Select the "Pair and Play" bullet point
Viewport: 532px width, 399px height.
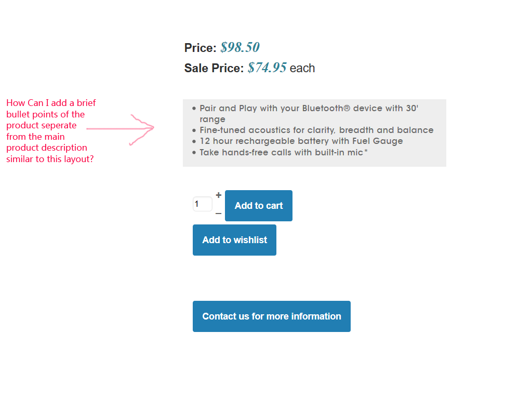coord(309,109)
